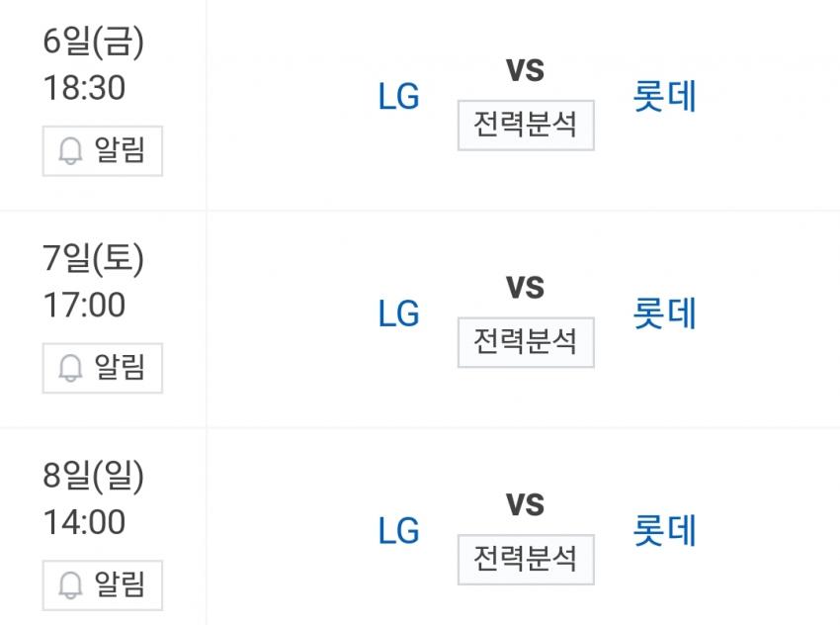Select 롯데 in the 14:00 game row
This screenshot has width=840, height=625.
[665, 531]
